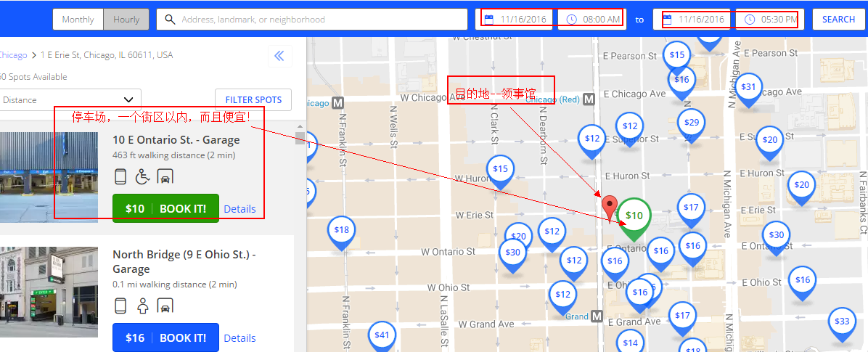Image resolution: width=868 pixels, height=352 pixels.
Task: Click covered garage icon for North Bridge
Action: click(165, 306)
